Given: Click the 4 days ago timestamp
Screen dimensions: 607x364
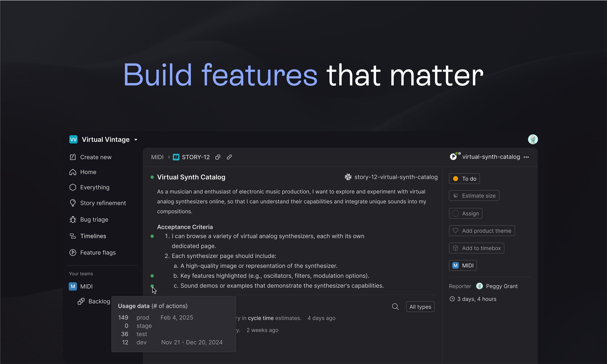Looking at the screenshot, I should (x=321, y=318).
